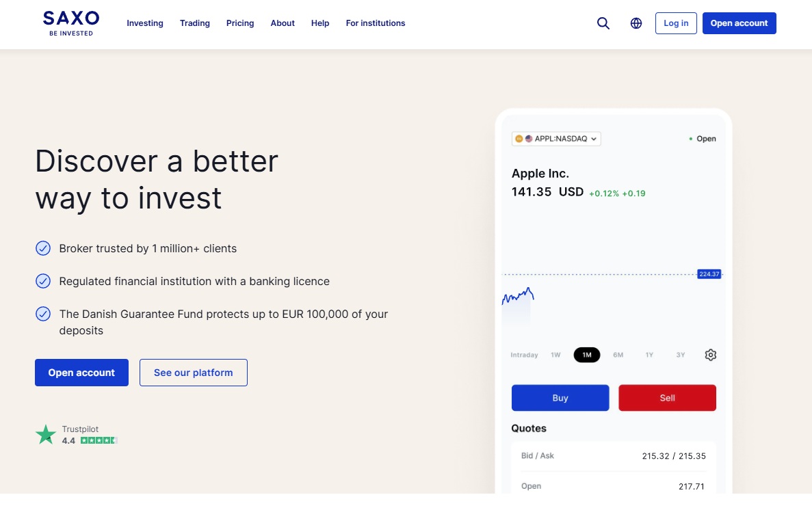Image resolution: width=812 pixels, height=510 pixels.
Task: Click the 224.37 price marker on chart
Action: tap(709, 274)
